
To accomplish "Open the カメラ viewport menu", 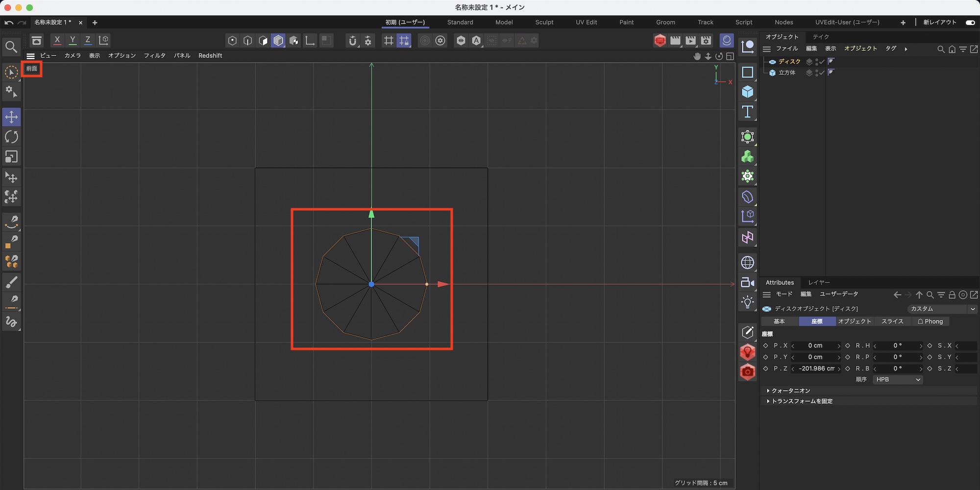I will (x=73, y=56).
